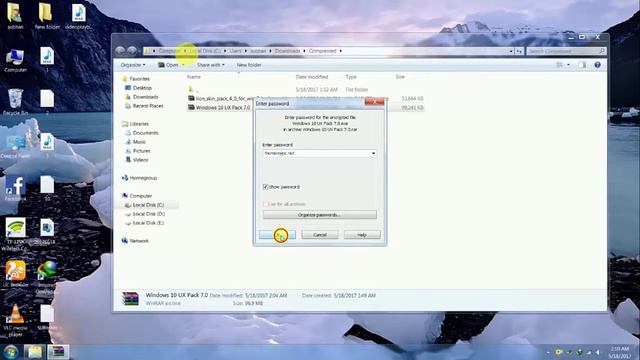Open Local Disk (E:) in the navigation pane
640x360 pixels.
148,223
